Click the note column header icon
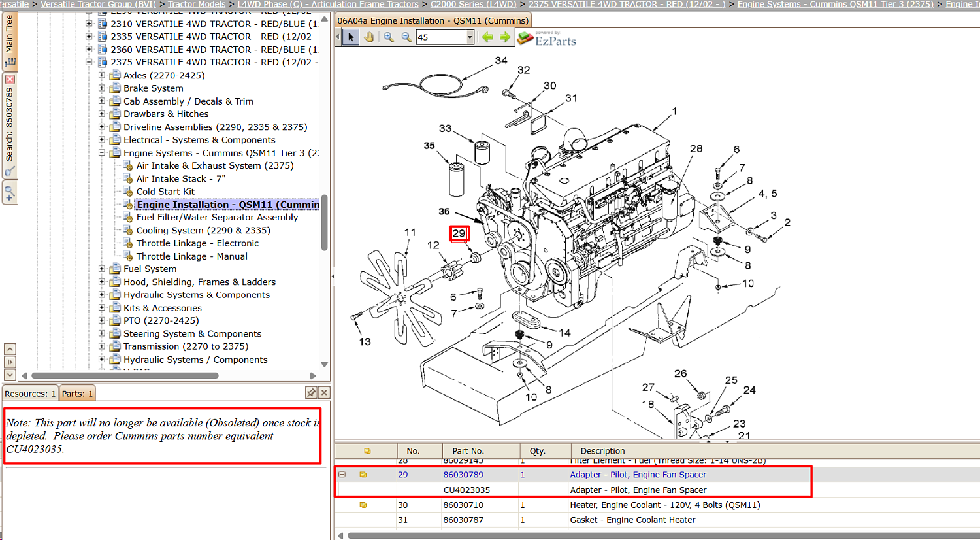 point(367,451)
